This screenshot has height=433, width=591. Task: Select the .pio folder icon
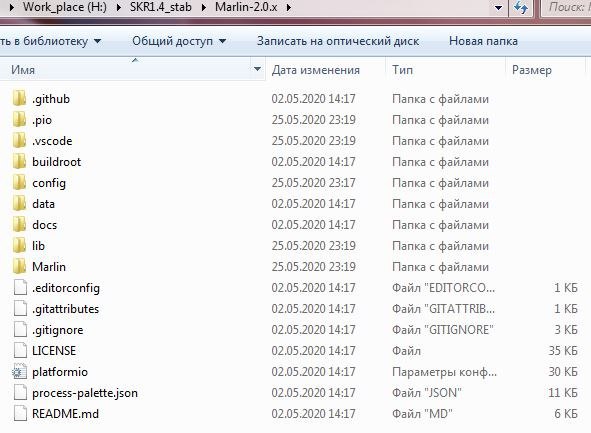(x=19, y=120)
